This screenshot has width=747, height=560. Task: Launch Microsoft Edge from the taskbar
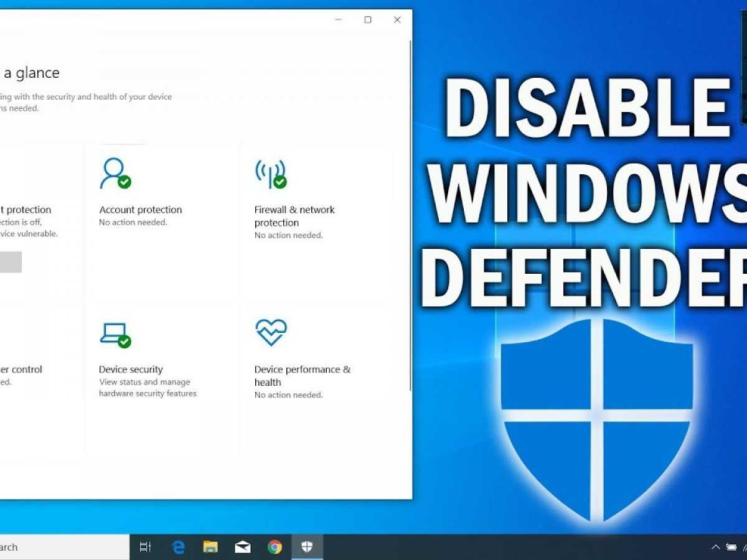pos(179,547)
